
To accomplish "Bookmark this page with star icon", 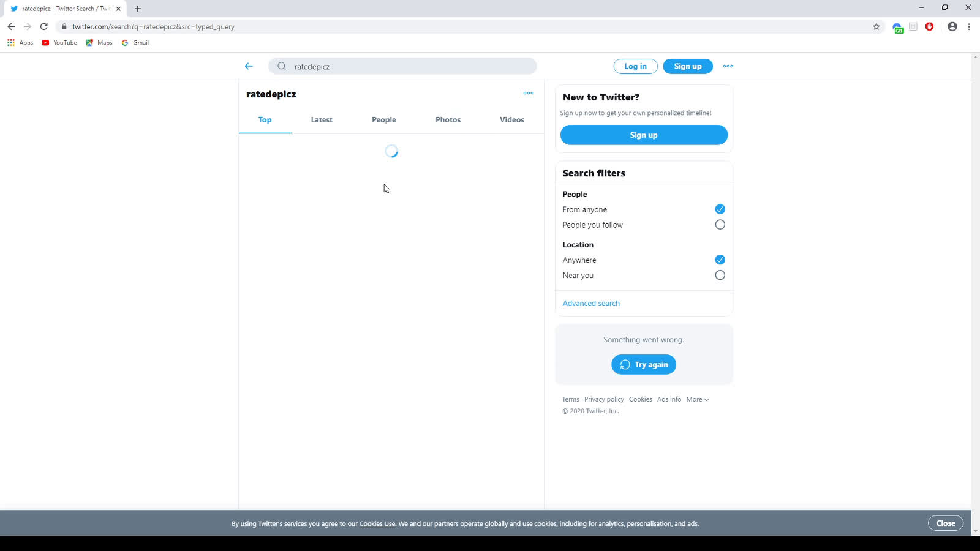I will [876, 26].
